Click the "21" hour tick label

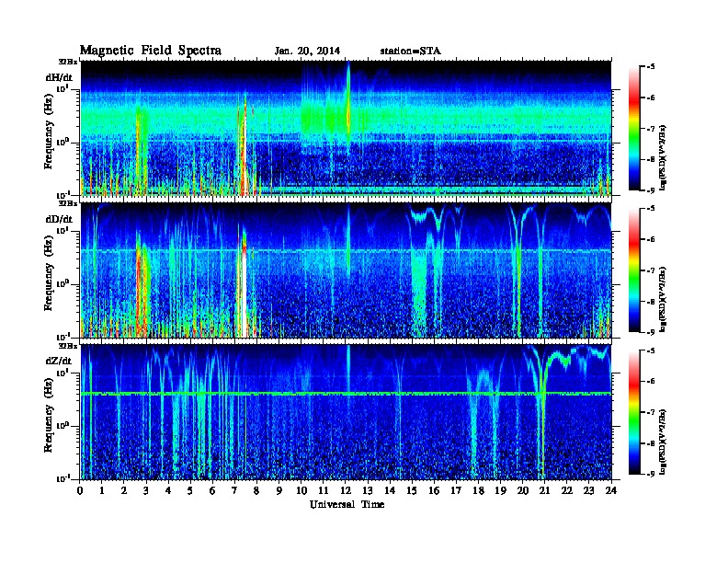point(544,491)
